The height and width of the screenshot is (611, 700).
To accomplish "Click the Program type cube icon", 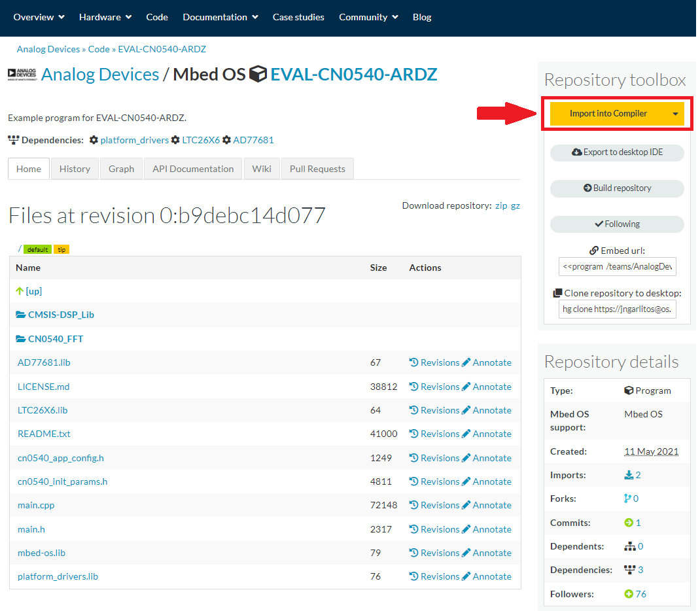I will click(x=629, y=391).
